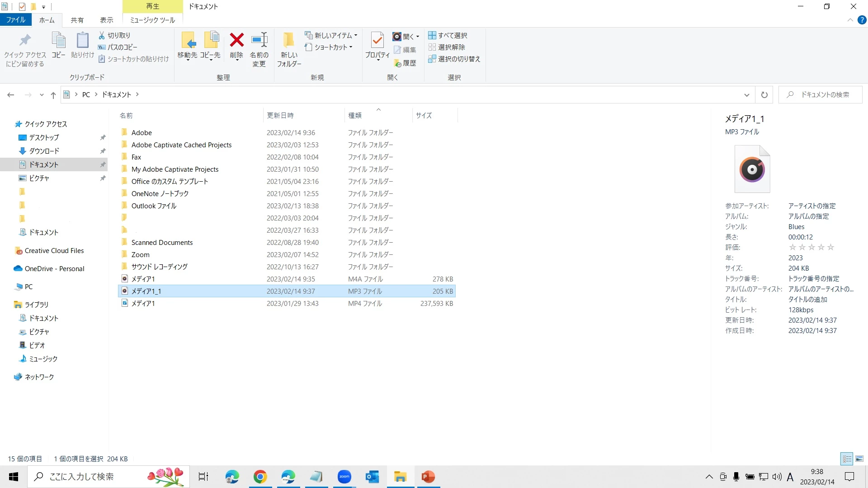Click the red Delete (削除) icon

(x=236, y=41)
